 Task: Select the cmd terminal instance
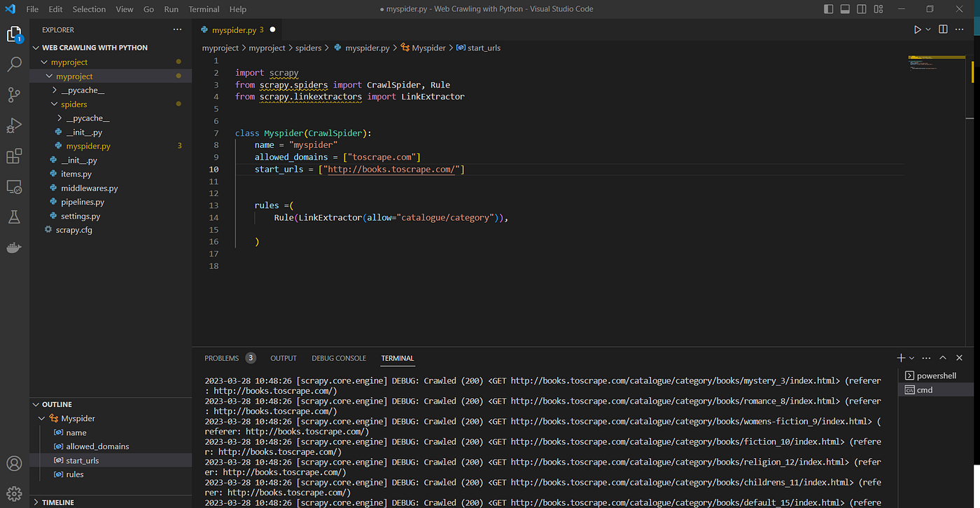[924, 390]
